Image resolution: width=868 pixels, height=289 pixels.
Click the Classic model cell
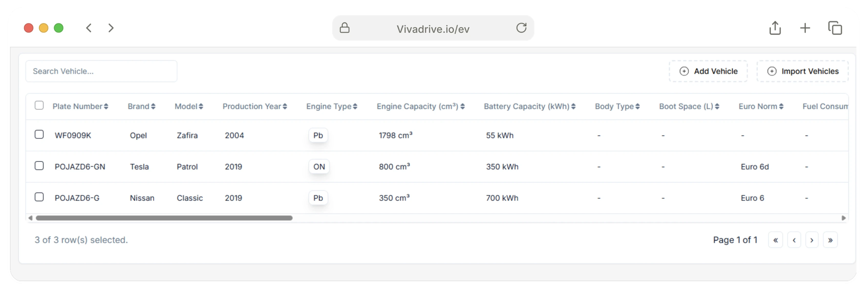coord(190,198)
